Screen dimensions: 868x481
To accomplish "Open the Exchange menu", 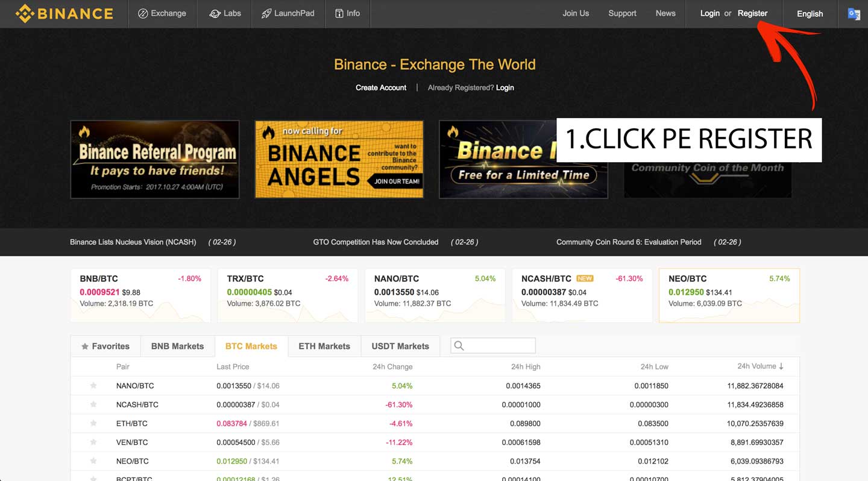I will tap(162, 13).
